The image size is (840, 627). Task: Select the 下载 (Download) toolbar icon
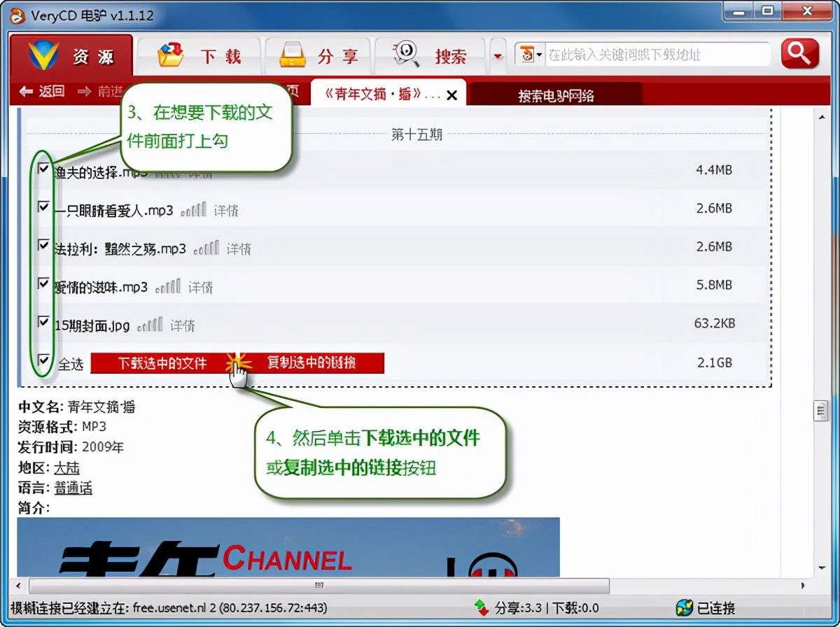coord(199,56)
